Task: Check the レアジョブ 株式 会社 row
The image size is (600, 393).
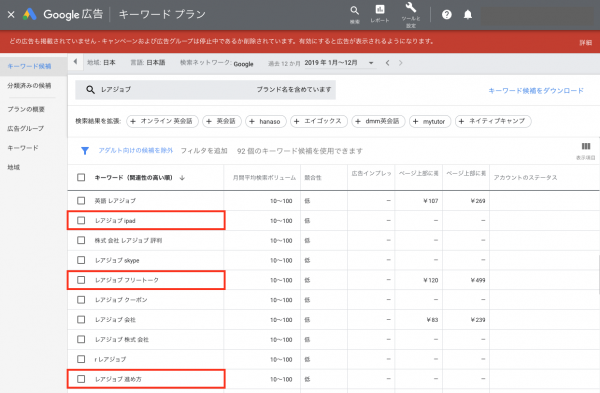Action: (x=81, y=339)
